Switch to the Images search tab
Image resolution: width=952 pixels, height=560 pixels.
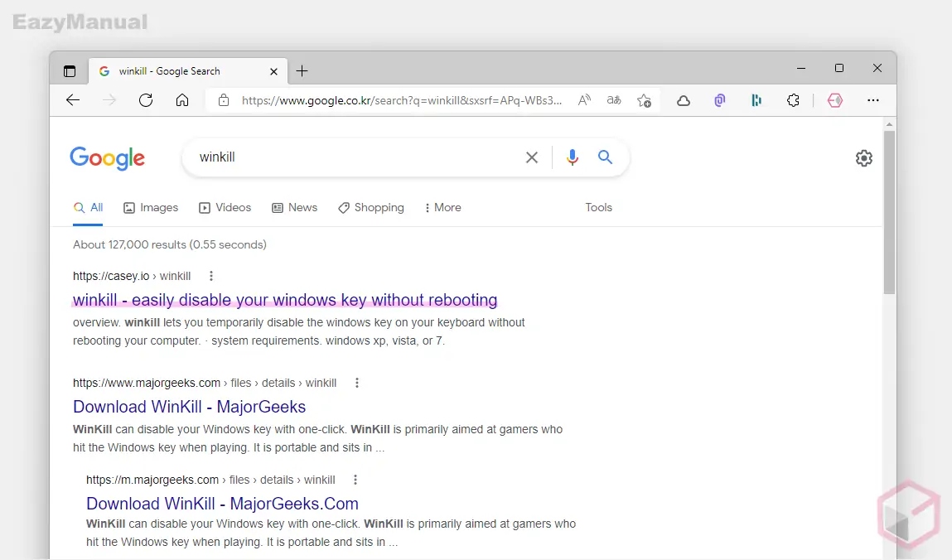tap(151, 208)
